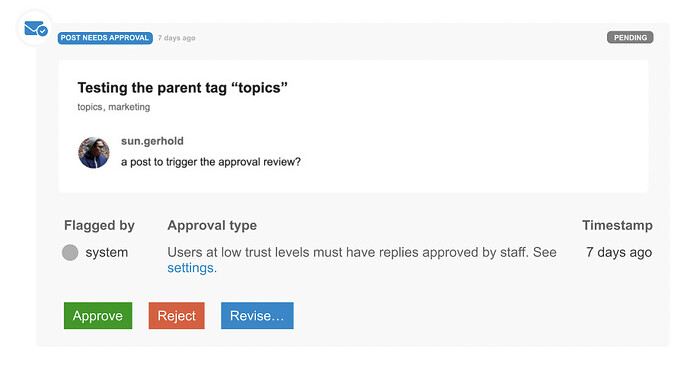690x374 pixels.
Task: Click the sun.gerhold user avatar
Action: pyautogui.click(x=94, y=152)
